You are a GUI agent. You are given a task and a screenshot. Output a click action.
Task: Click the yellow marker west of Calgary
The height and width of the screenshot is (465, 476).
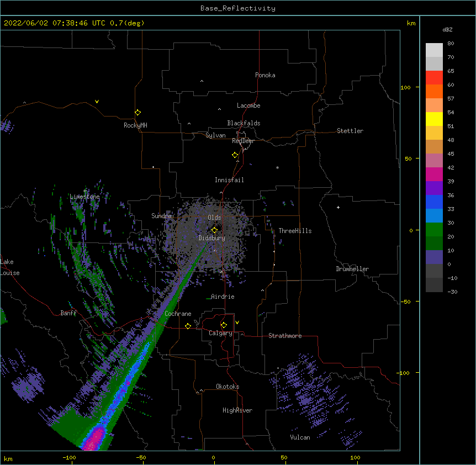pos(188,326)
